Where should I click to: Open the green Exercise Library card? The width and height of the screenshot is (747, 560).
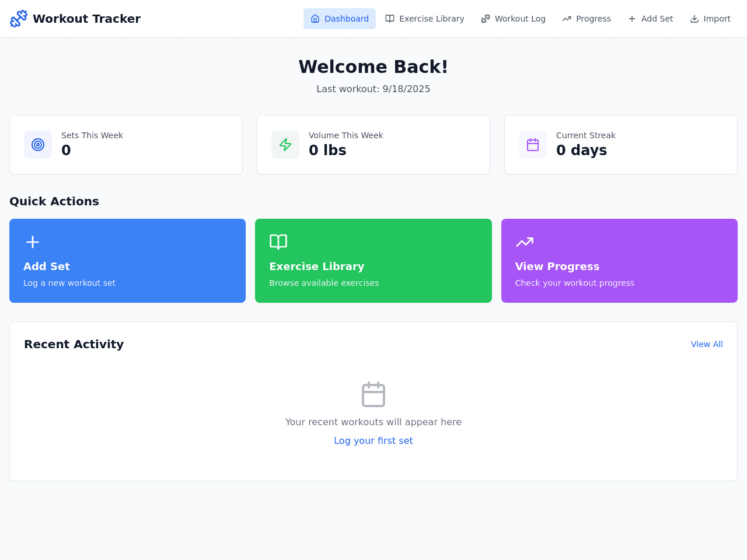373,261
